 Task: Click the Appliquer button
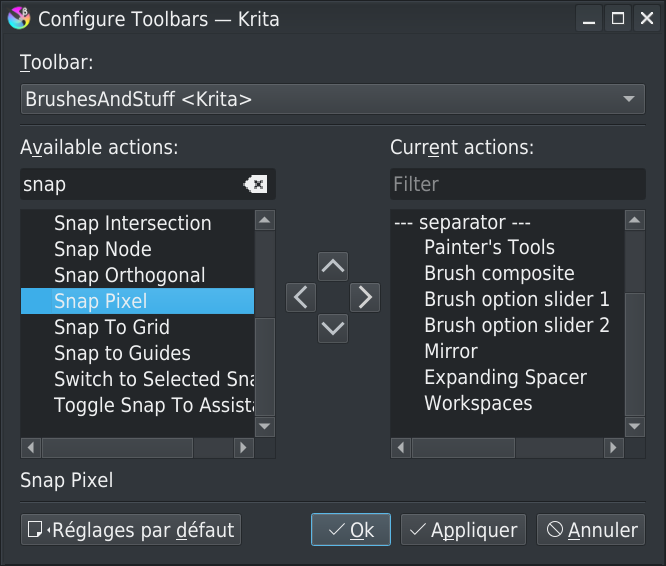click(464, 530)
